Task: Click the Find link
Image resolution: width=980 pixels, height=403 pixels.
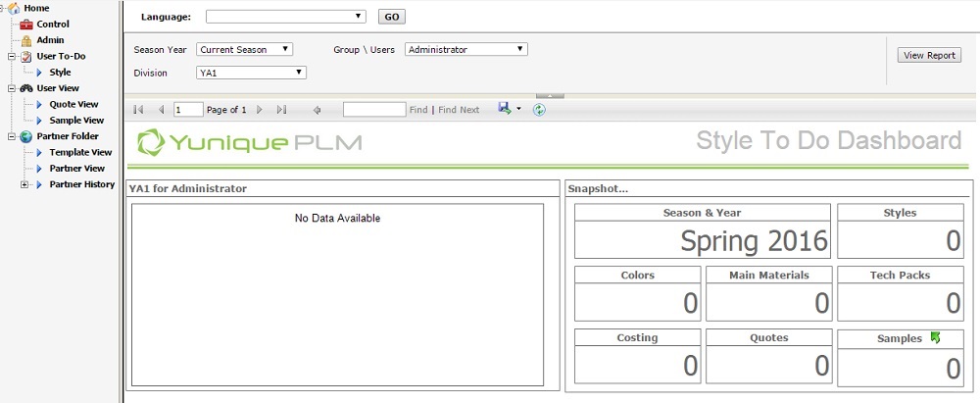Action: (418, 110)
